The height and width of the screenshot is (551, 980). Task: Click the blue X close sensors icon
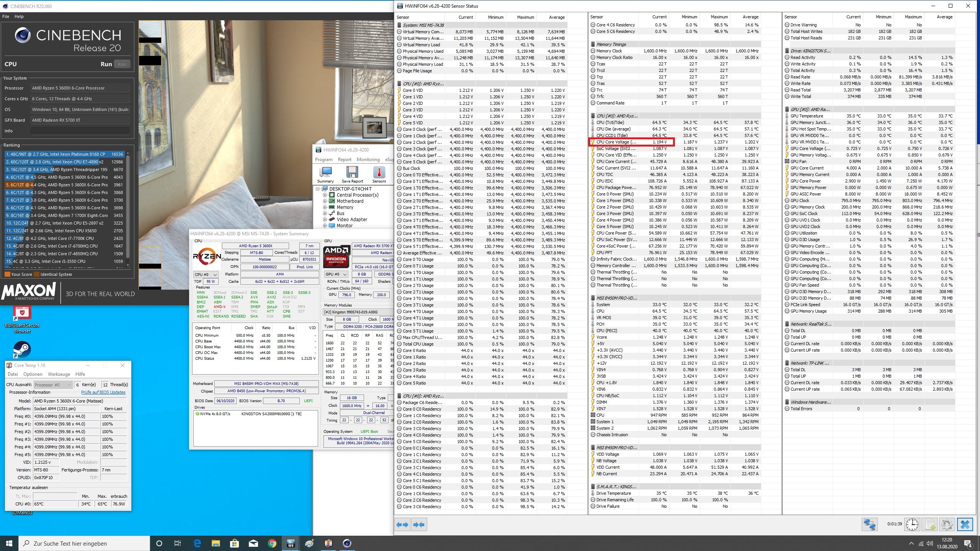965,524
